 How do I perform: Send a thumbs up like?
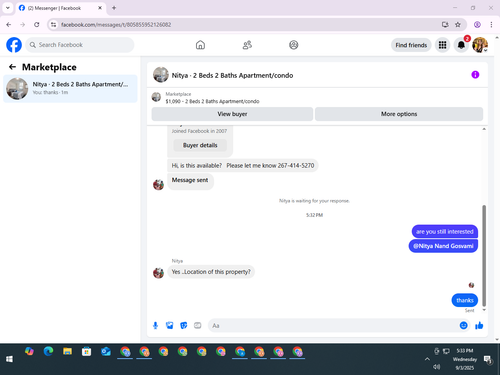479,326
